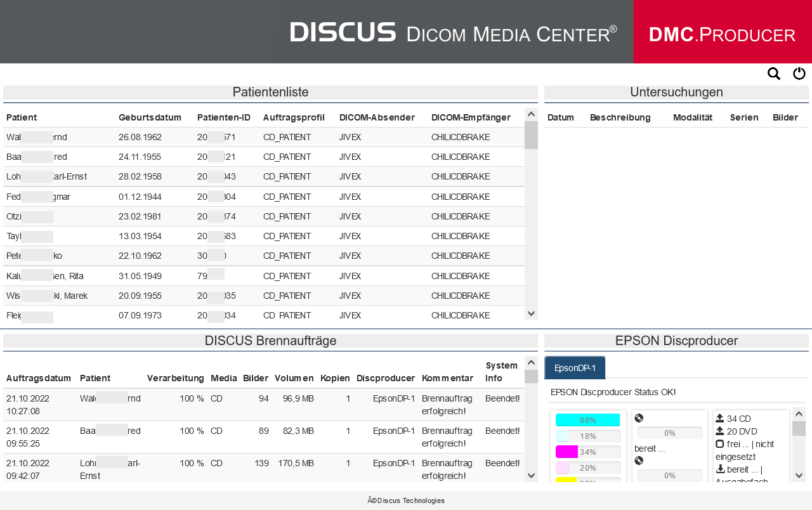Click DICOM-Empfänger column header

click(471, 117)
